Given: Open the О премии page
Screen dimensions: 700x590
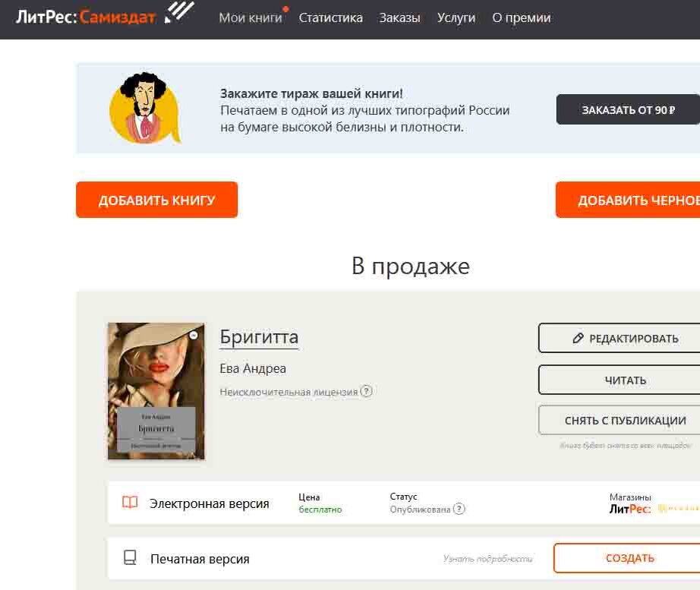Looking at the screenshot, I should point(522,18).
